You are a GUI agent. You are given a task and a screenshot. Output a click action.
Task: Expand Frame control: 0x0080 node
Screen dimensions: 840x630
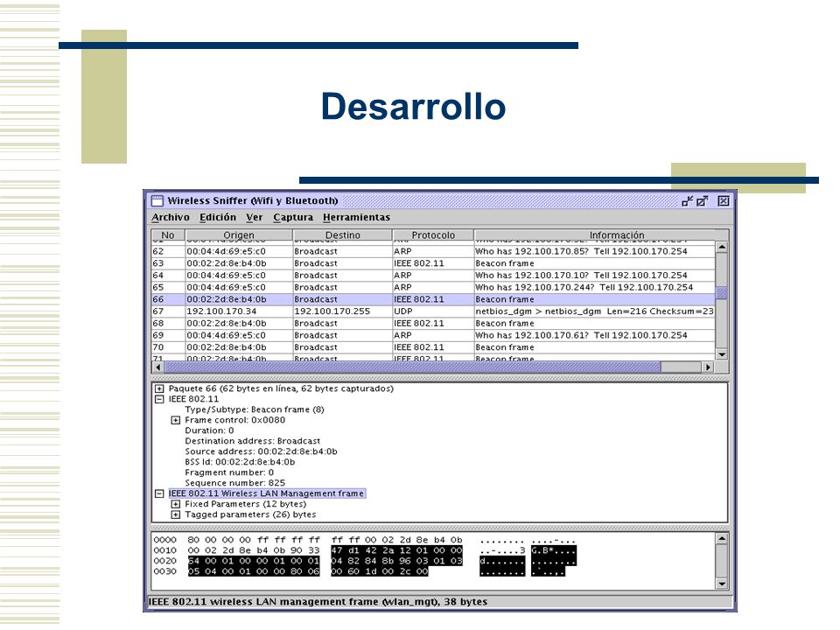(175, 421)
